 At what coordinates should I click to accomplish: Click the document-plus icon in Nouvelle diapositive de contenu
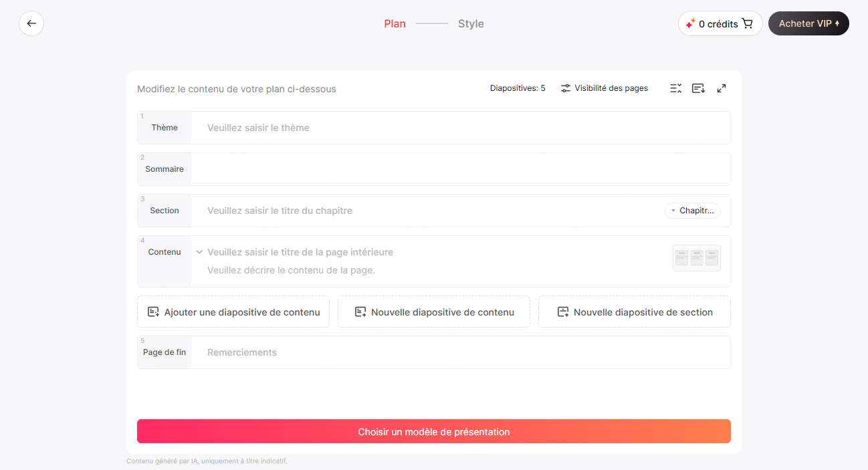coord(360,312)
